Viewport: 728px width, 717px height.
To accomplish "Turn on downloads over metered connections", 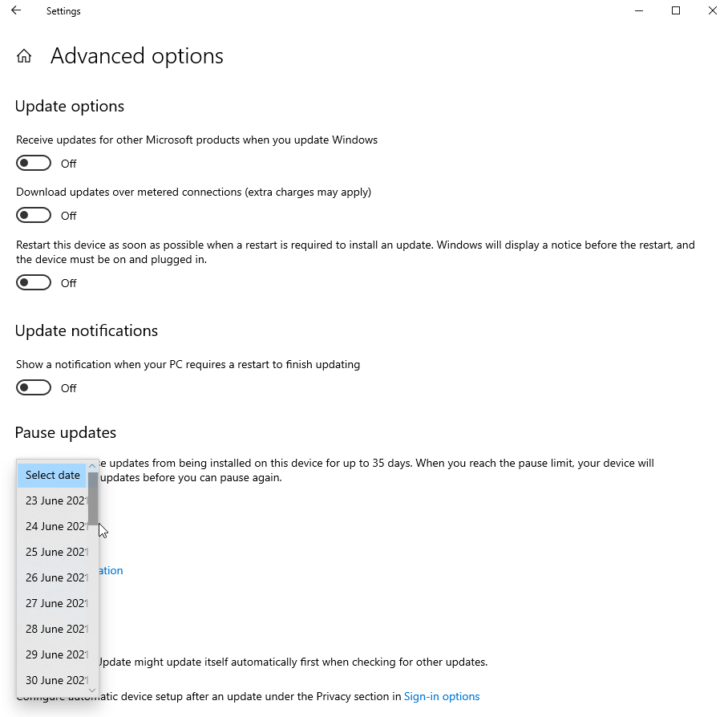I will coord(33,215).
